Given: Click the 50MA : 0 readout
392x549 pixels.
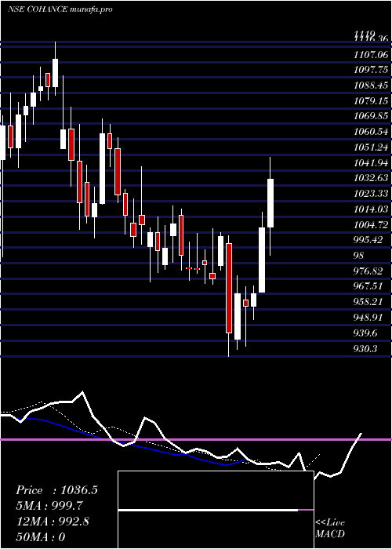Looking at the screenshot, I should tap(41, 536).
